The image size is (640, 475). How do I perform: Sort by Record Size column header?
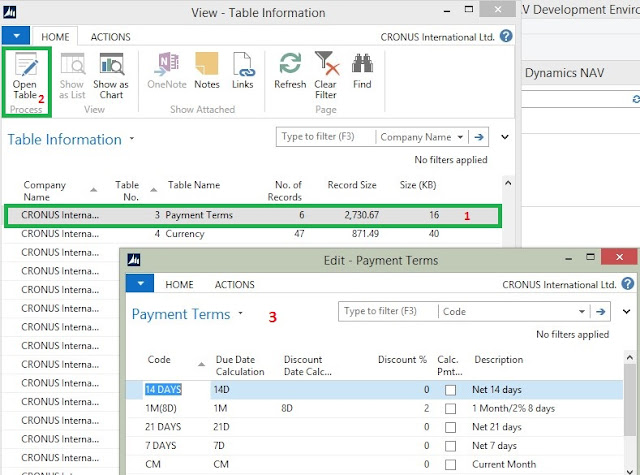tap(352, 185)
